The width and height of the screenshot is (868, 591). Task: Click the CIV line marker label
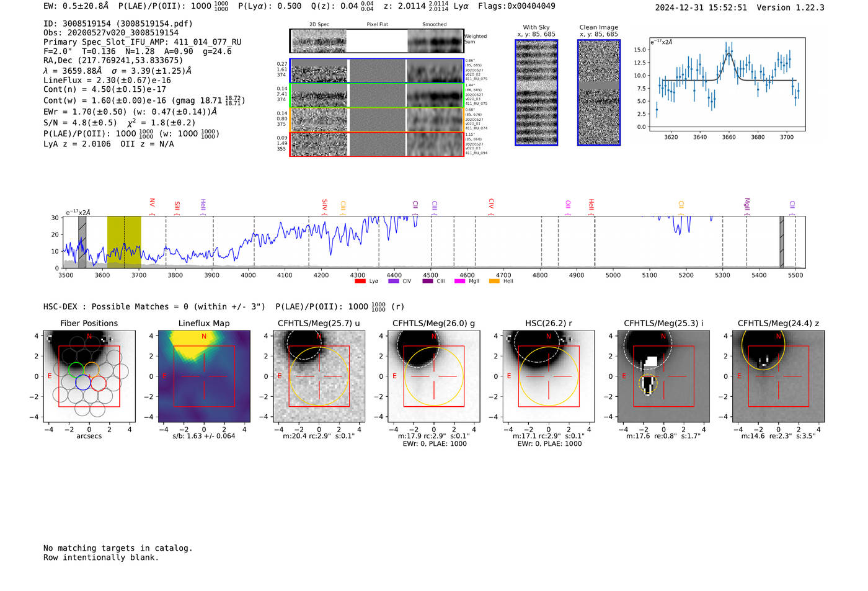tap(491, 205)
